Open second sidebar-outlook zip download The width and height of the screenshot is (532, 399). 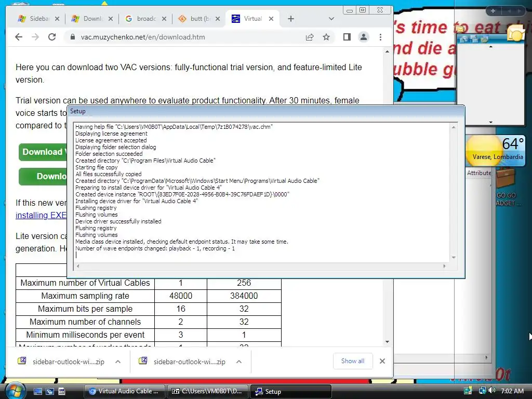pyautogui.click(x=183, y=362)
